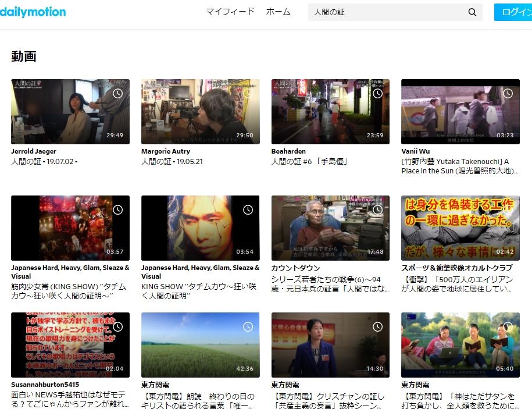Viewport: 532px width, 416px height.
Task: Click clock icon on 03:57 KING SHOW video
Action: coord(118,209)
